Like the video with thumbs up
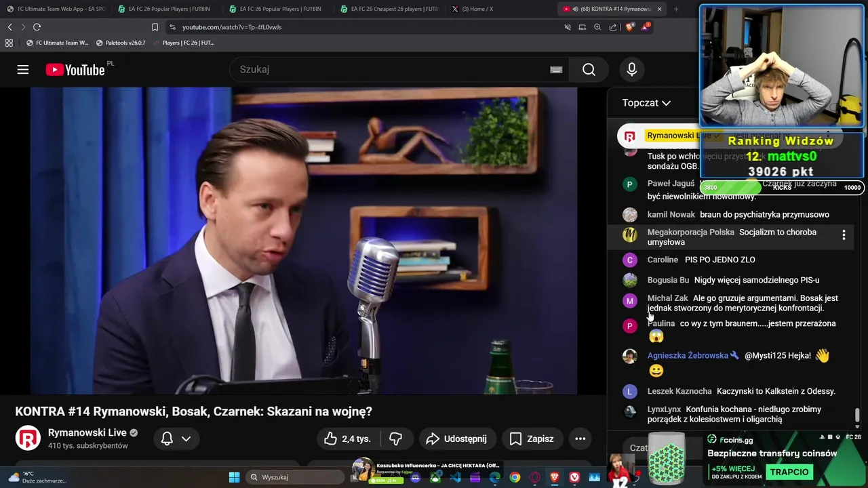868x488 pixels. click(347, 439)
